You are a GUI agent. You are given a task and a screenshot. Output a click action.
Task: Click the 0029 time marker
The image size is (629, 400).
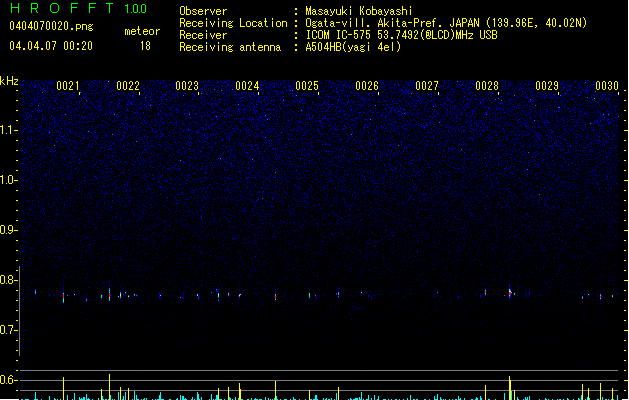pyautogui.click(x=547, y=86)
